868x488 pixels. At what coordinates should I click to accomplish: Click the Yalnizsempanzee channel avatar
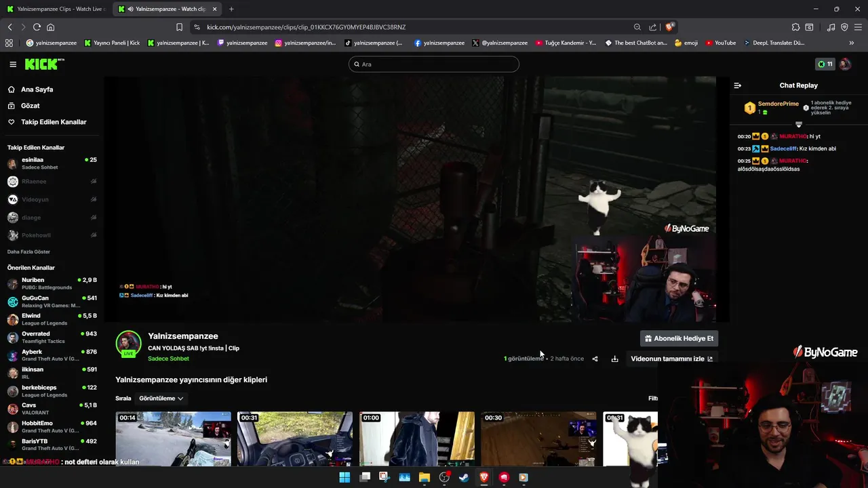click(128, 343)
